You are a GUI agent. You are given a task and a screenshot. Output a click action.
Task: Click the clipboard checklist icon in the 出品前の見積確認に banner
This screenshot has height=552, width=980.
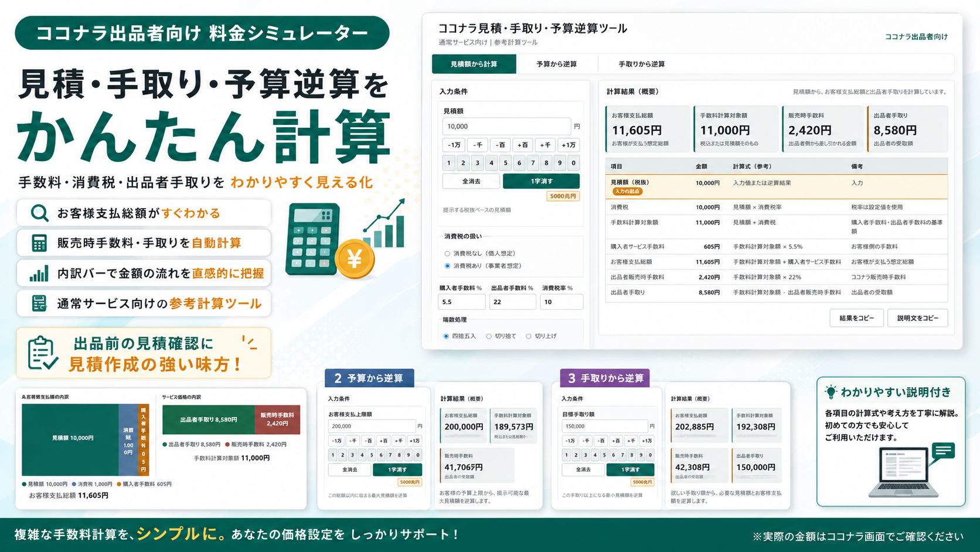(43, 353)
